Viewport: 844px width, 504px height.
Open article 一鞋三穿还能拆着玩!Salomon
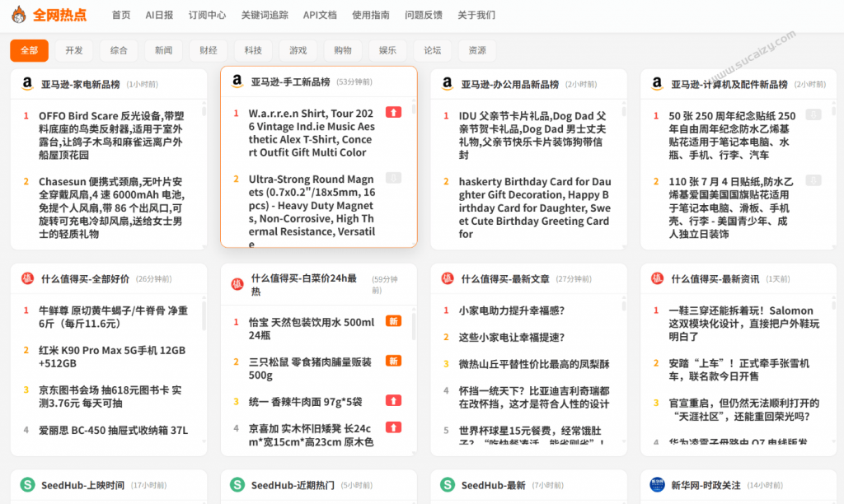[x=744, y=324]
